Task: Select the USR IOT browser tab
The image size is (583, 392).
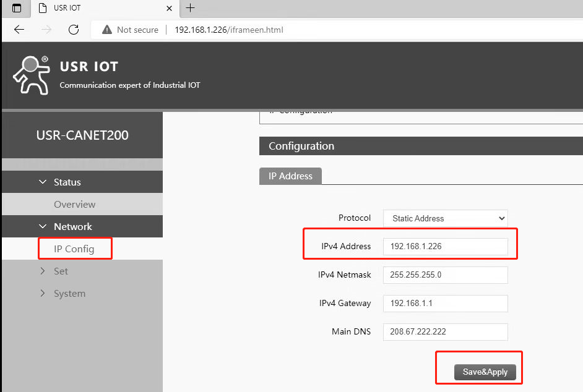Action: pyautogui.click(x=105, y=8)
